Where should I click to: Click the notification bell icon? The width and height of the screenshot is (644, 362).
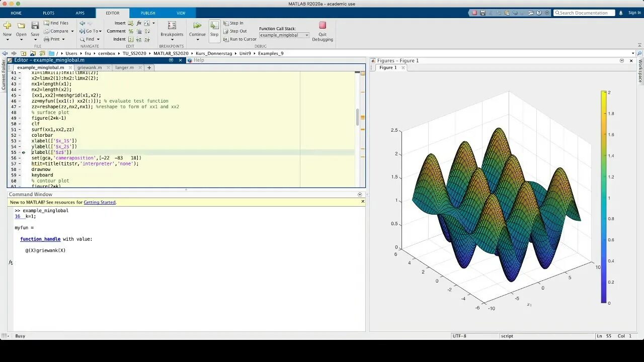tap(620, 13)
